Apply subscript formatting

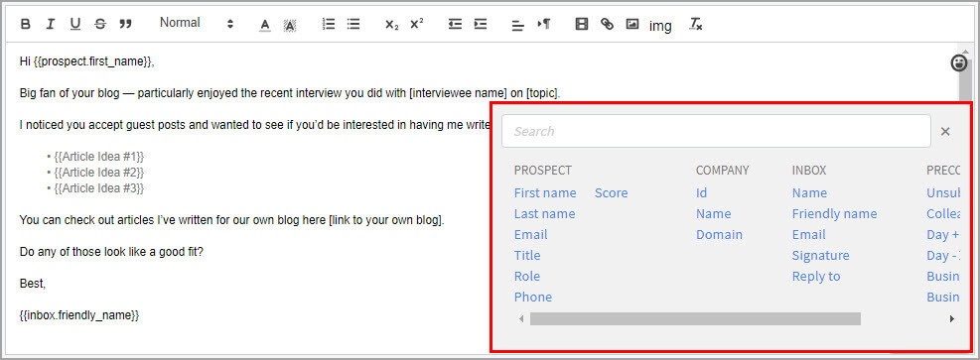392,25
